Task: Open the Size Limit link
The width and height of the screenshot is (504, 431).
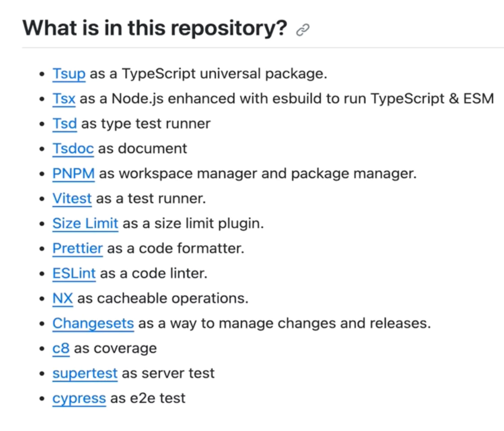Action: point(85,223)
